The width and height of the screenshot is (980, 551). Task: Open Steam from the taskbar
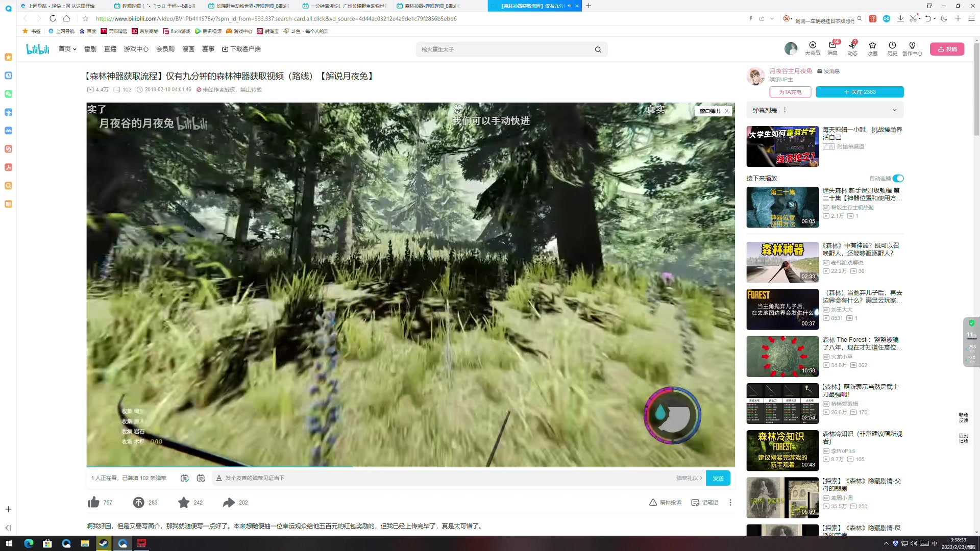[x=104, y=543]
